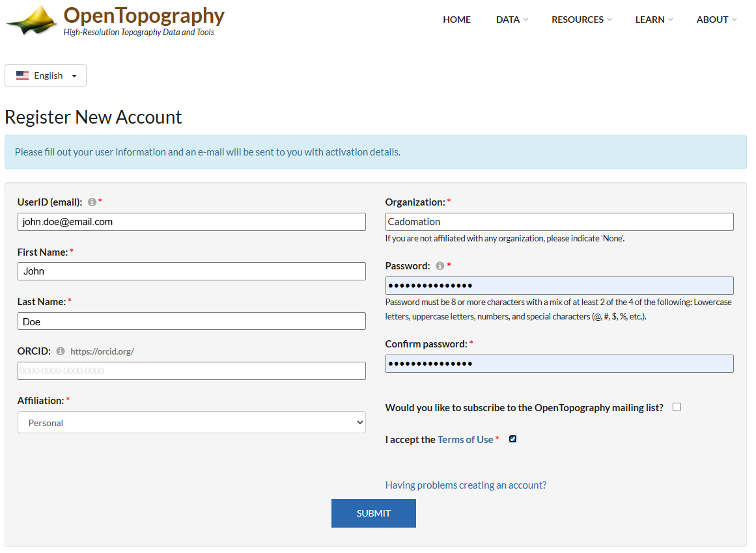Focus the Password input field
Viewport: 756px width, 553px height.
coord(559,286)
